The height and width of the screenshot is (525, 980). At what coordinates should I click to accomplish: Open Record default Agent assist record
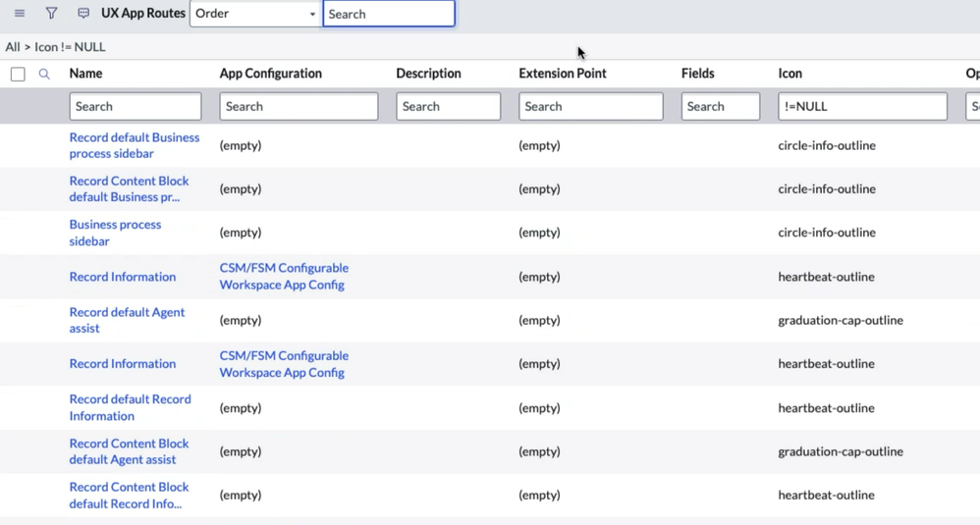coord(127,320)
